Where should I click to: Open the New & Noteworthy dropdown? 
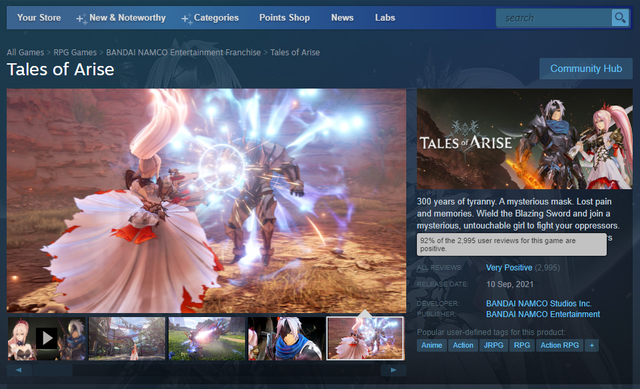point(121,18)
